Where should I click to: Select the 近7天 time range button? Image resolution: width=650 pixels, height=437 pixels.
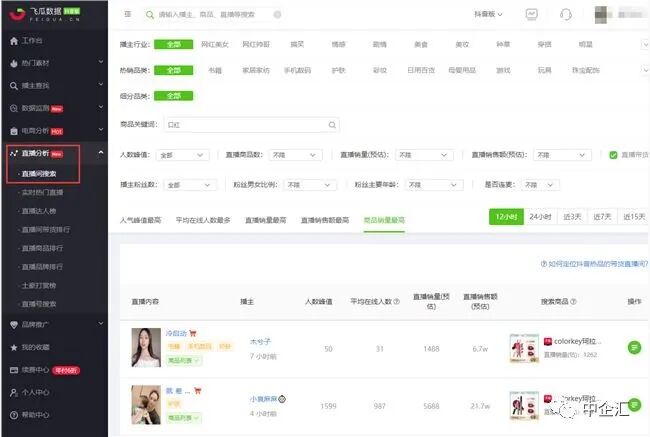602,216
